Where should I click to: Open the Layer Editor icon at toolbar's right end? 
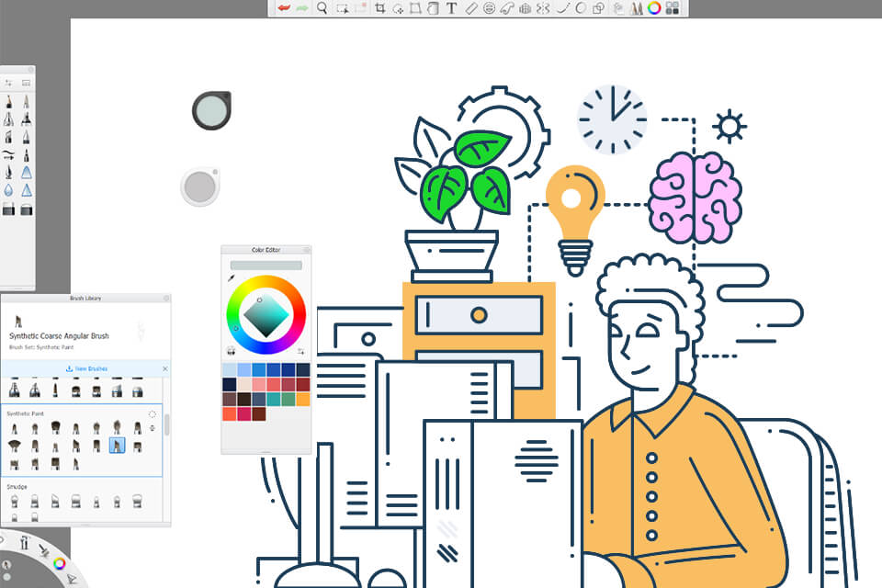pyautogui.click(x=671, y=9)
